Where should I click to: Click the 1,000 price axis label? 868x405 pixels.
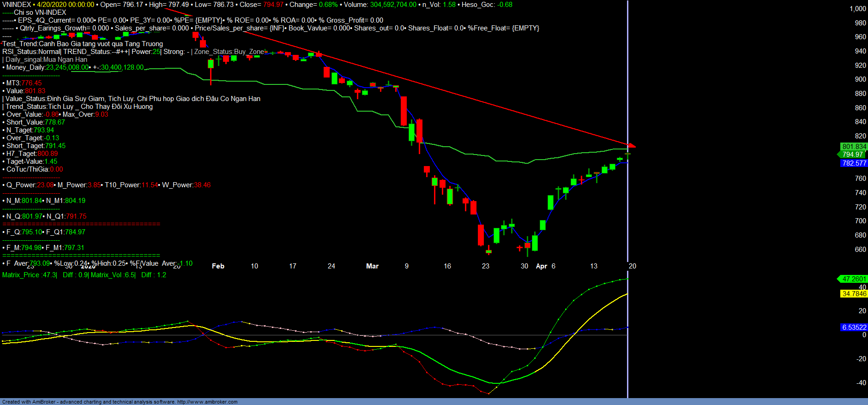pos(858,9)
